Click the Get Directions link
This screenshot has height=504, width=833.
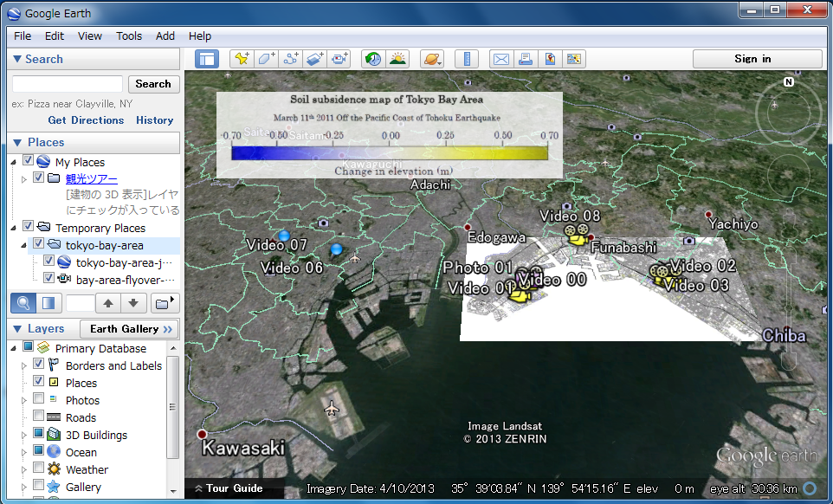(86, 120)
